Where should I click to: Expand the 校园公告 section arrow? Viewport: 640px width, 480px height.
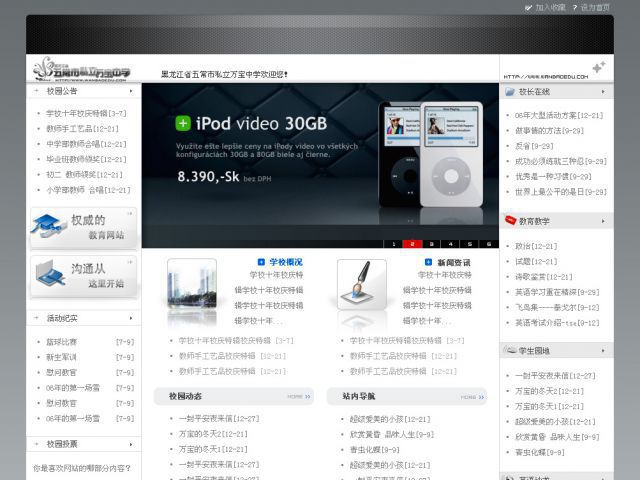37,91
